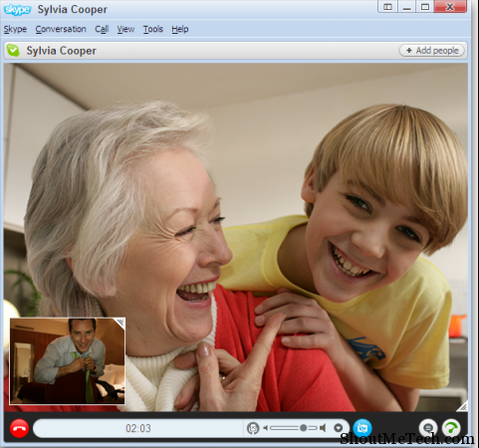Open the Skype menu
Viewport: 479px width, 448px height.
point(15,29)
